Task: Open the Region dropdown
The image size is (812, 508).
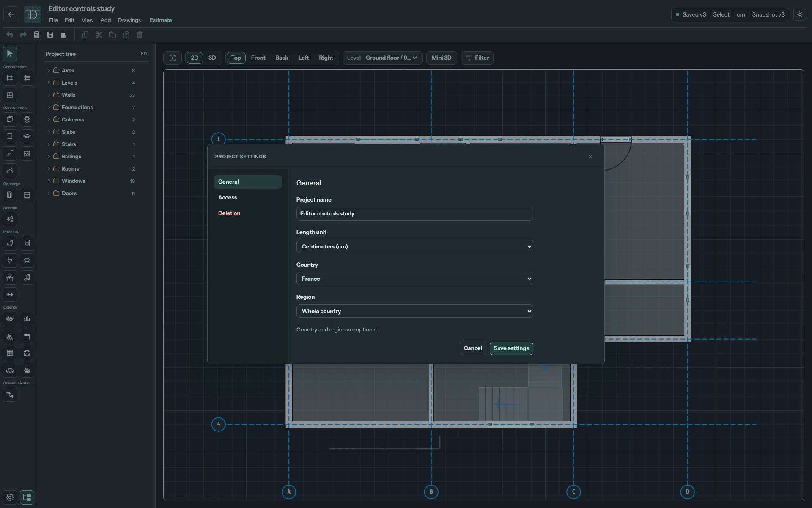Action: (414, 311)
